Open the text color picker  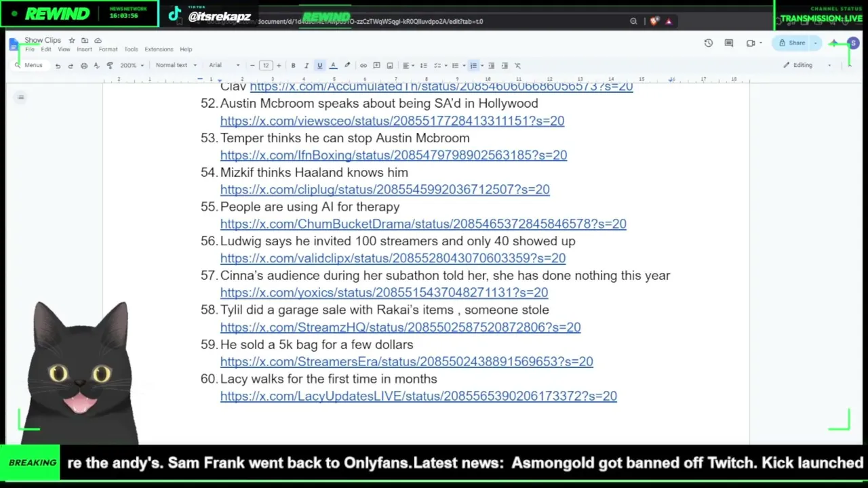(x=333, y=66)
